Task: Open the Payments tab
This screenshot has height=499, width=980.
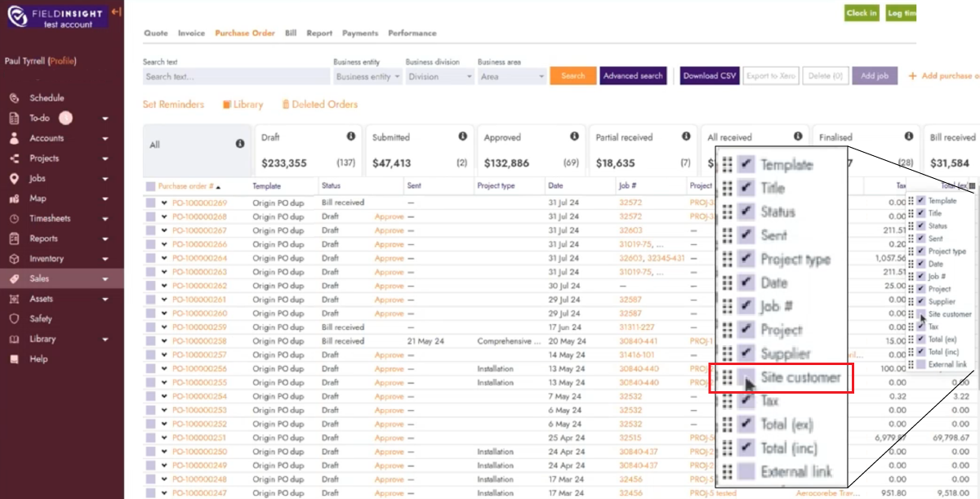Action: pyautogui.click(x=360, y=33)
